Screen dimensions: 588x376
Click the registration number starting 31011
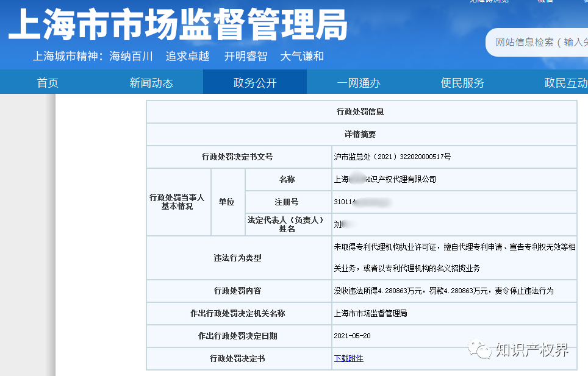(362, 202)
